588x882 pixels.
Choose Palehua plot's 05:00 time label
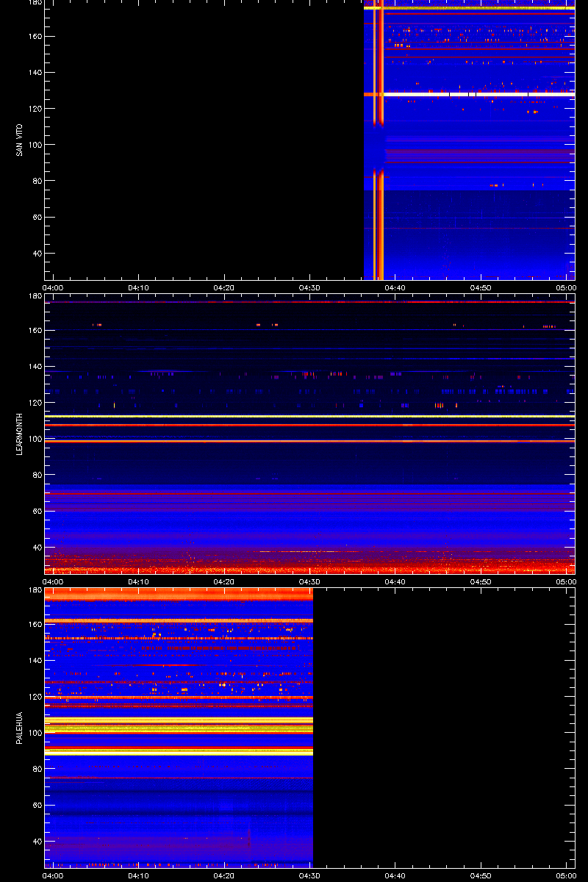[x=566, y=875]
